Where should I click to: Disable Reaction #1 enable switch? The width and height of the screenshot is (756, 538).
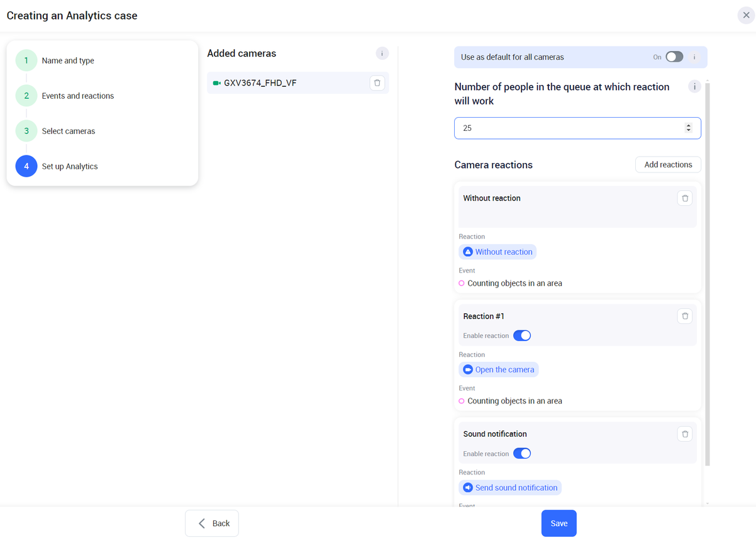(x=521, y=335)
